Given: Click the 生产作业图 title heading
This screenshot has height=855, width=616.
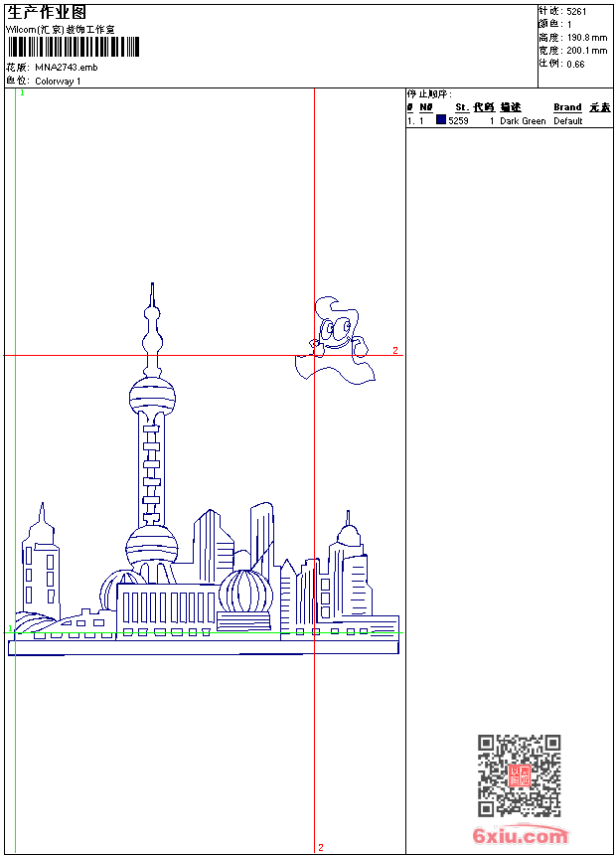Looking at the screenshot, I should [x=47, y=12].
